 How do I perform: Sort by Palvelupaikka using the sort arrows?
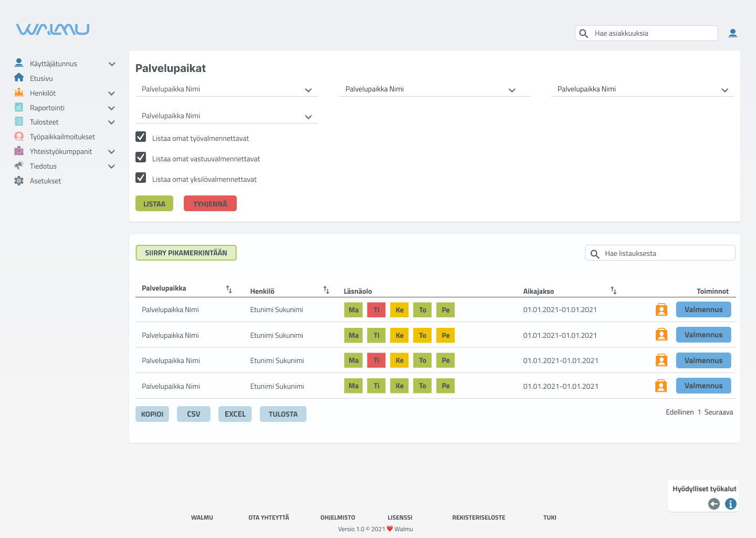pos(229,288)
